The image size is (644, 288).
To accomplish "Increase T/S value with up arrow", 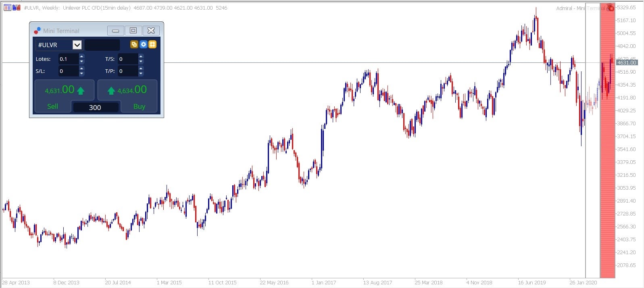I will click(141, 56).
